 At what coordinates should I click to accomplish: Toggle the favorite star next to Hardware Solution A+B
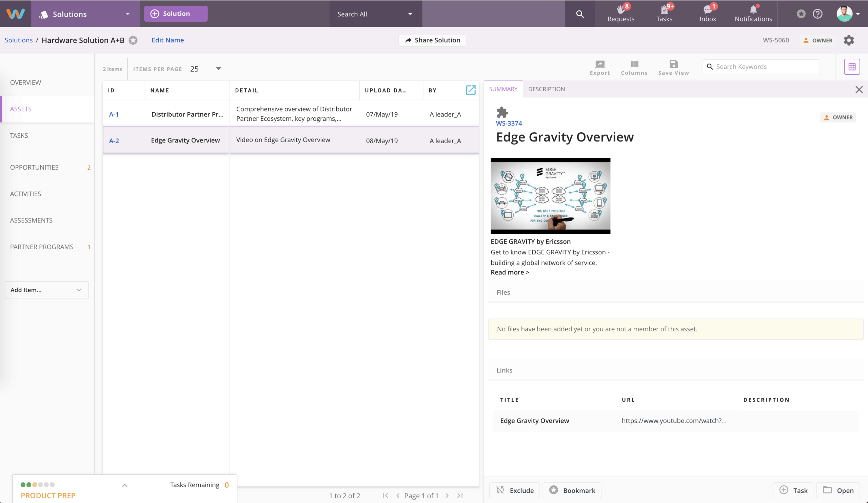coord(133,40)
